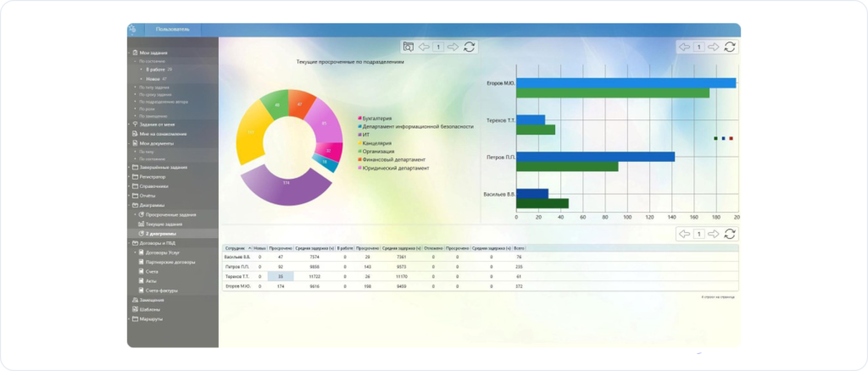Click the Всего column header
The width and height of the screenshot is (868, 371).
tap(519, 248)
